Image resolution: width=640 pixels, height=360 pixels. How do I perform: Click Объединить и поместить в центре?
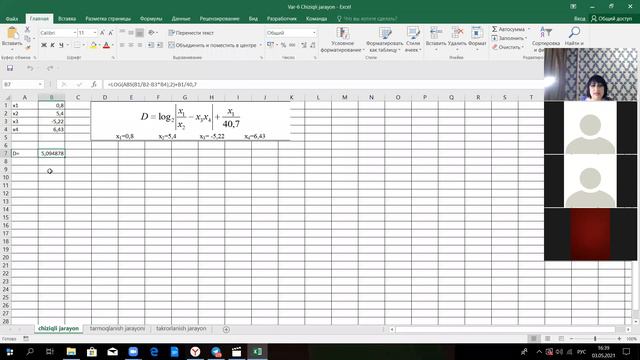coord(212,45)
